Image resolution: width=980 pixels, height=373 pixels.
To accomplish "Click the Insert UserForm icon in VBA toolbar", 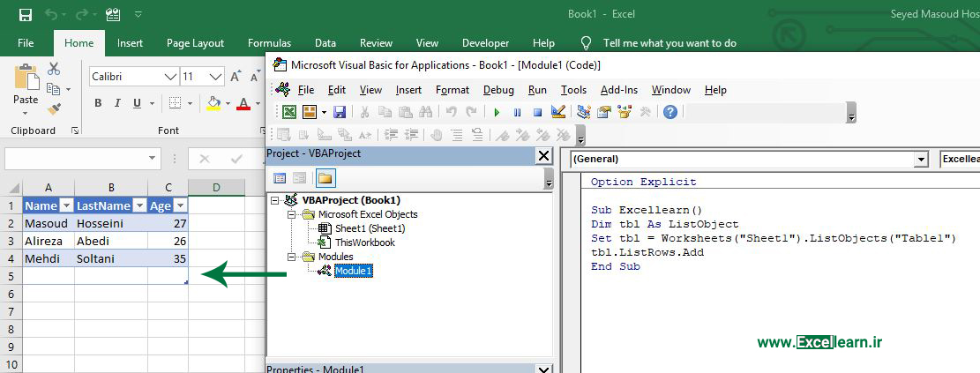I will [x=310, y=112].
